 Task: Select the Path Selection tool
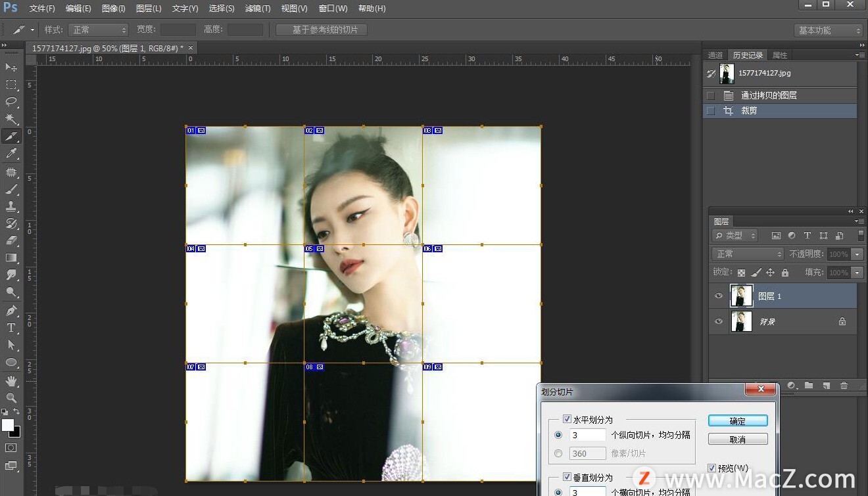pos(11,345)
